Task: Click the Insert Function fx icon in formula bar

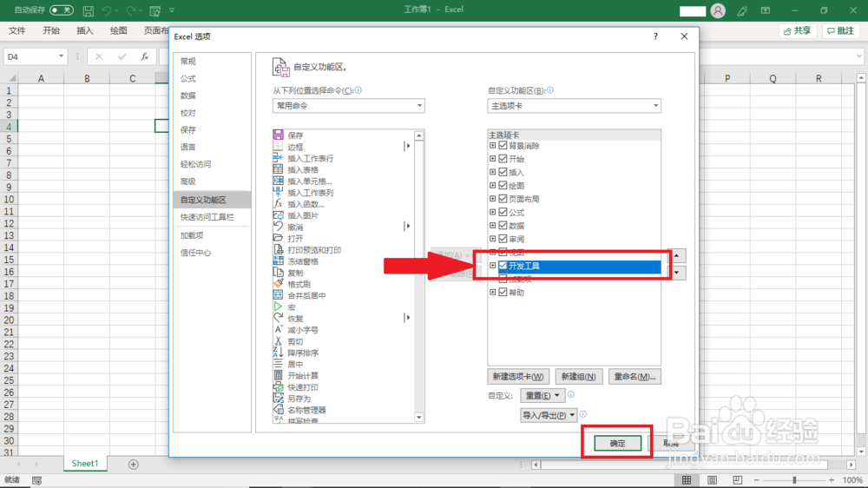Action: click(144, 56)
